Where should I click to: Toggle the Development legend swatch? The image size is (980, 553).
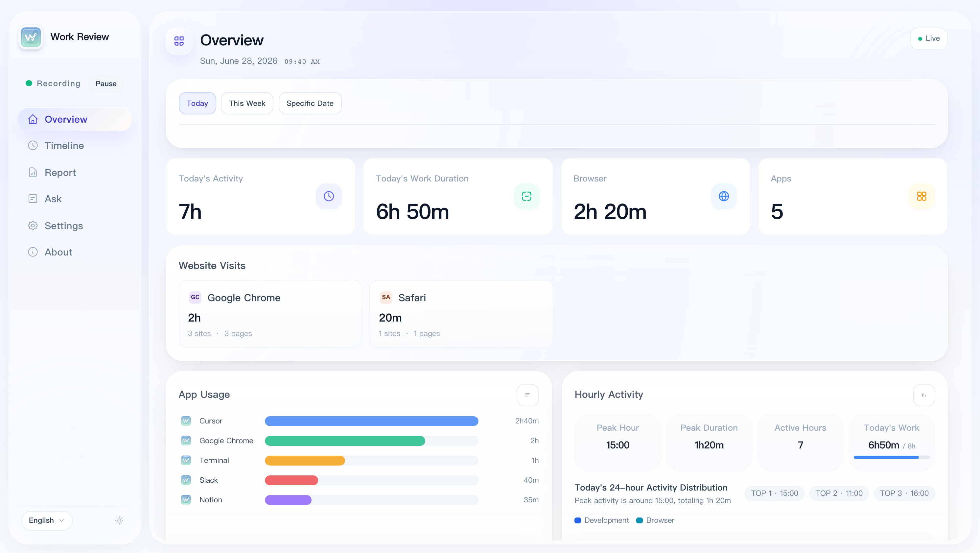point(577,520)
